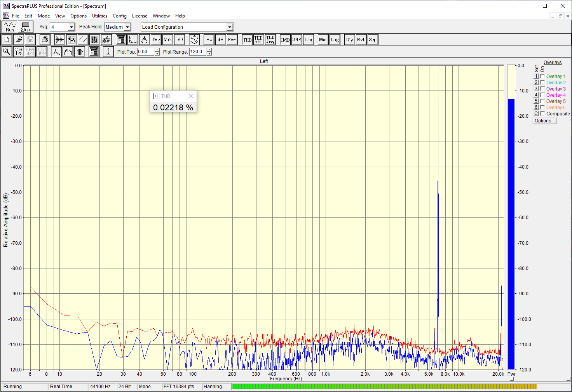Screen dimensions: 572x392
Task: Open the Log data logging button
Action: click(335, 40)
